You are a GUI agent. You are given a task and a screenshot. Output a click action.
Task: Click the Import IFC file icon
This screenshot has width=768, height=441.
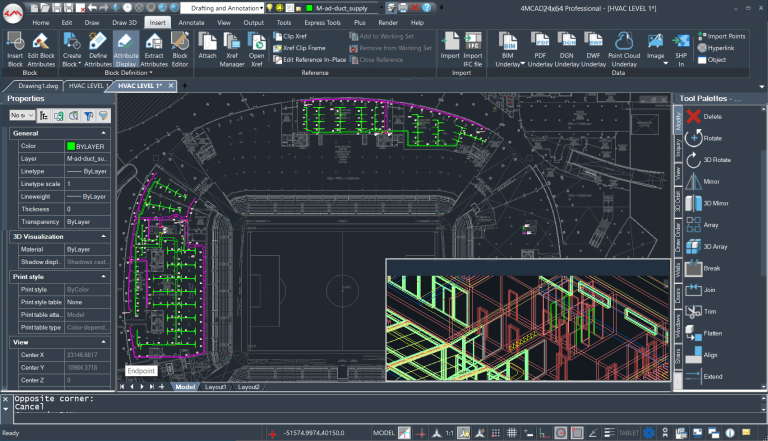pyautogui.click(x=473, y=43)
